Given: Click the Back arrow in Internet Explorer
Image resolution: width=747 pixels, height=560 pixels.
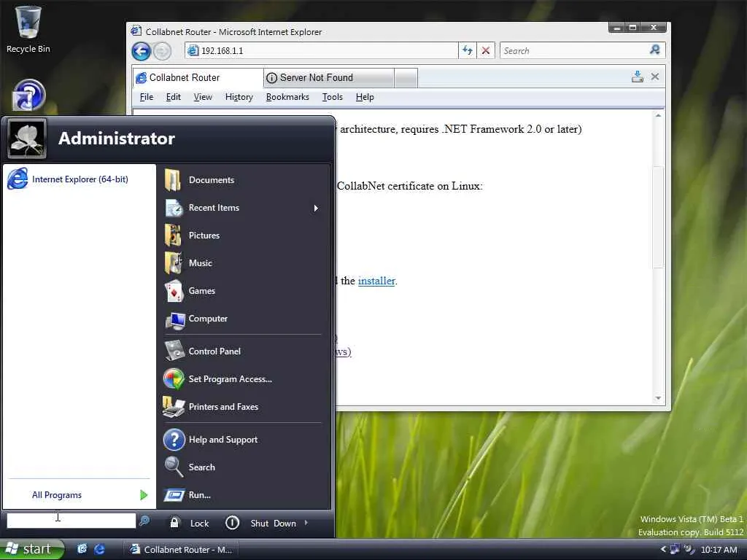Looking at the screenshot, I should 141,51.
